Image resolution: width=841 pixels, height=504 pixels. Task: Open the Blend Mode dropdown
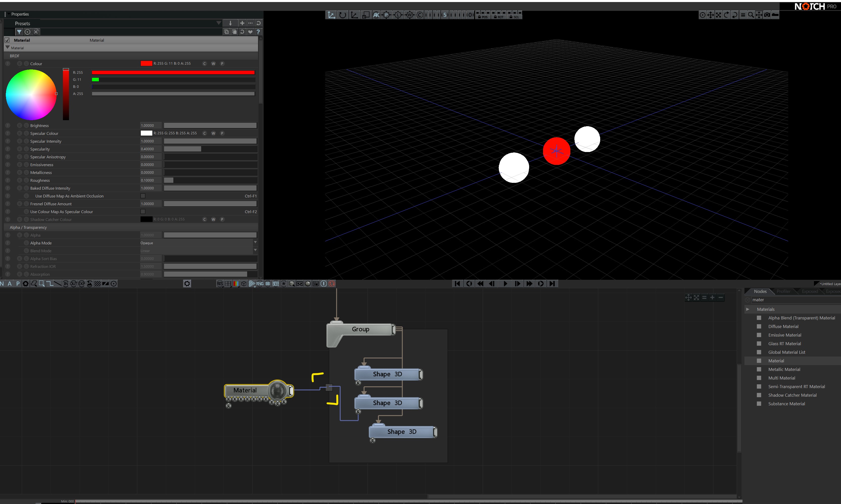[x=255, y=250]
